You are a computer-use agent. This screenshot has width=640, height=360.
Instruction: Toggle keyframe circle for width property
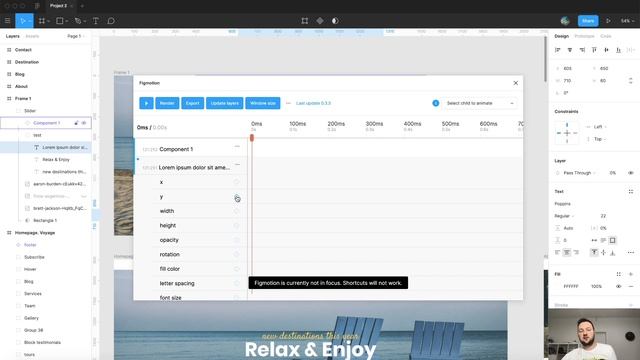(236, 211)
